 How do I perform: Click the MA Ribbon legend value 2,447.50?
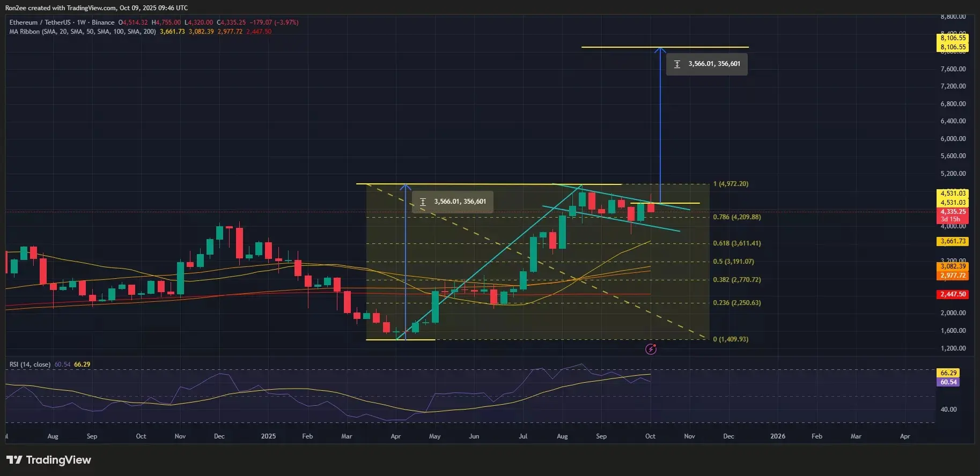tap(259, 32)
